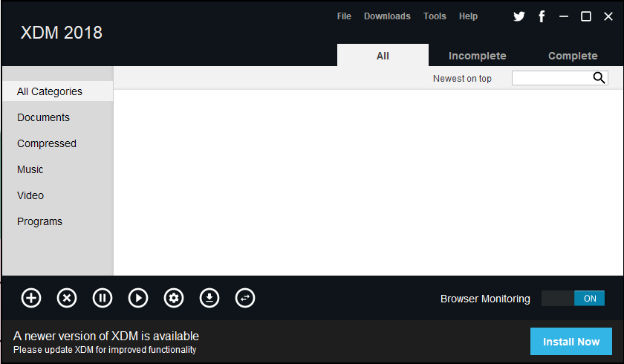This screenshot has height=364, width=624.
Task: Open the Facebook link icon
Action: pos(542,16)
